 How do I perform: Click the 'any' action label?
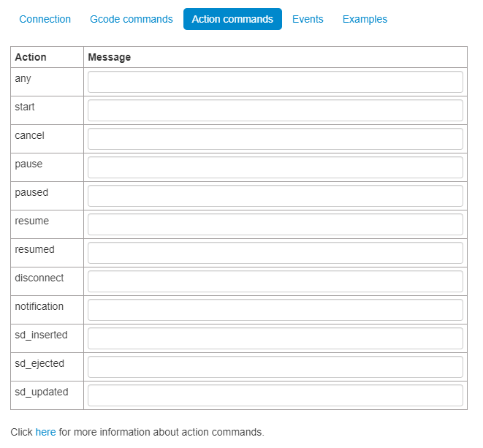pos(23,79)
